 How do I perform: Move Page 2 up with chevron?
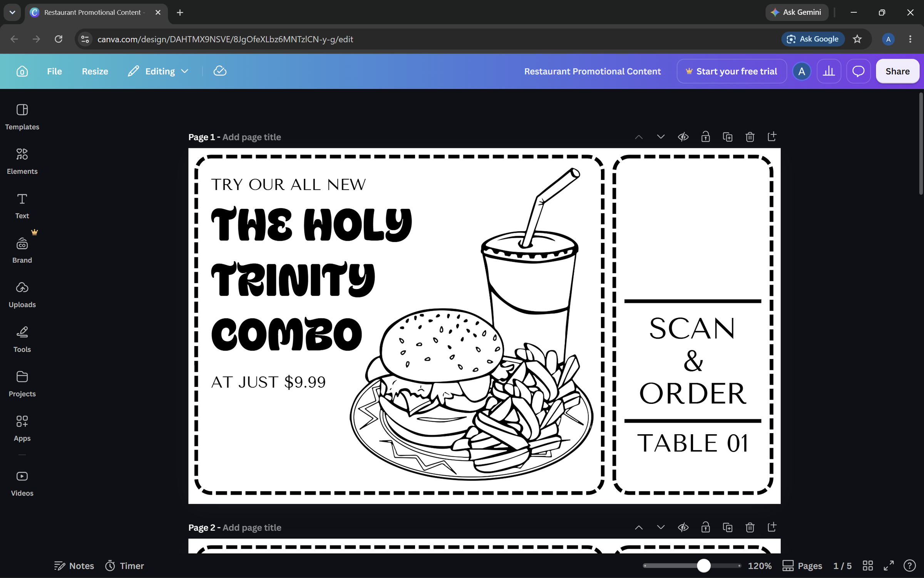(x=639, y=527)
